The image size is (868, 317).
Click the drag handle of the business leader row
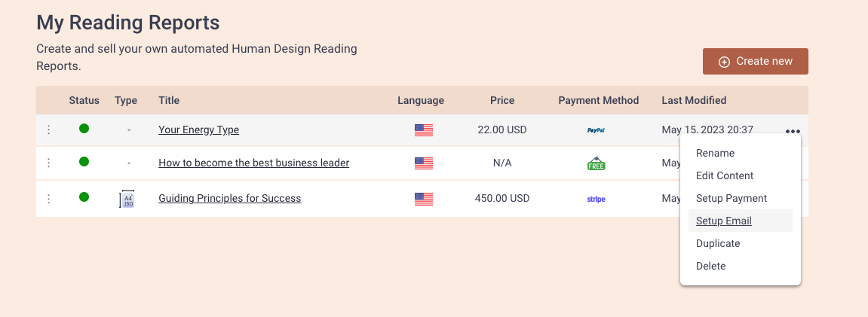pyautogui.click(x=49, y=163)
